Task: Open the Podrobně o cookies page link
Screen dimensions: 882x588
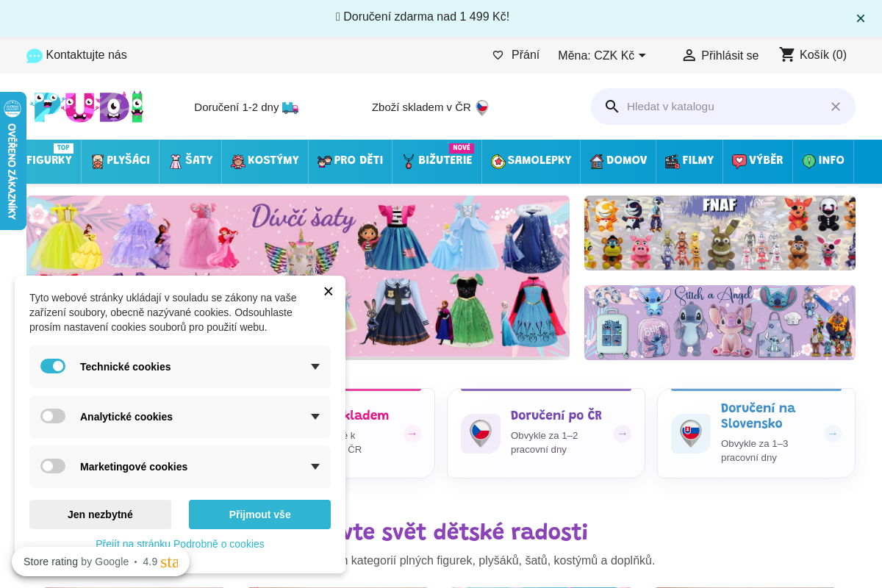Action: 180,544
